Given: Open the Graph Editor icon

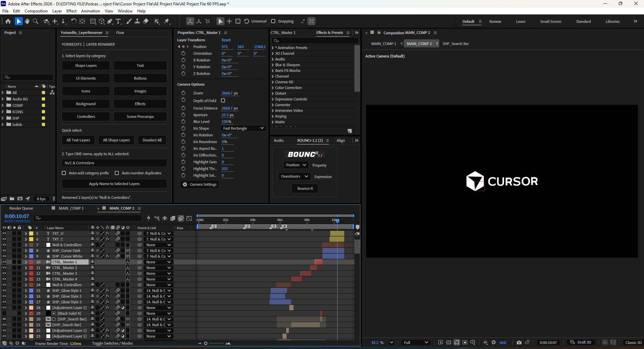Looking at the screenshot, I should pos(189,218).
